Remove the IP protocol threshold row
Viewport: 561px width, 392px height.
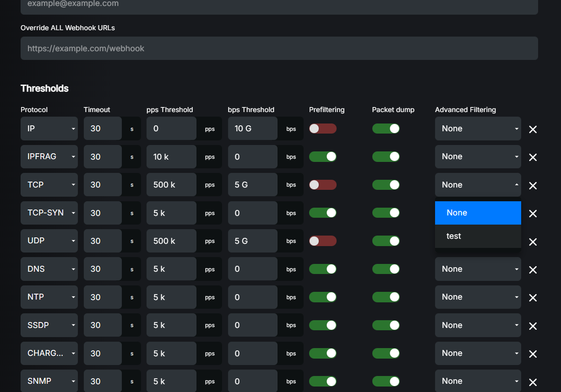click(x=533, y=129)
